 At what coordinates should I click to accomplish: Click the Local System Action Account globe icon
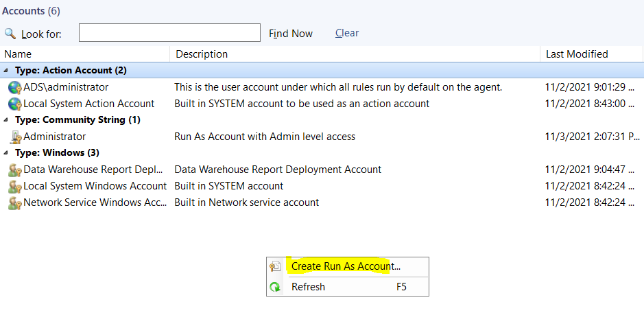click(x=15, y=104)
